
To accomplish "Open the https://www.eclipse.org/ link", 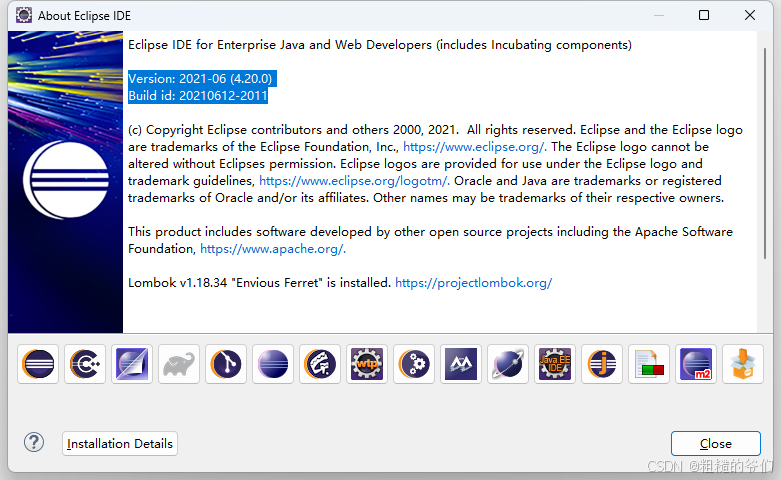I will click(475, 147).
